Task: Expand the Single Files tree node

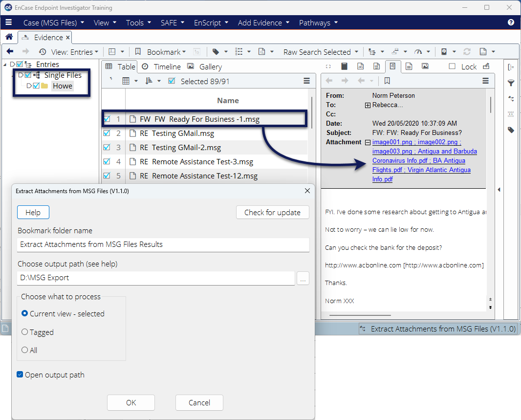Action: [x=21, y=75]
